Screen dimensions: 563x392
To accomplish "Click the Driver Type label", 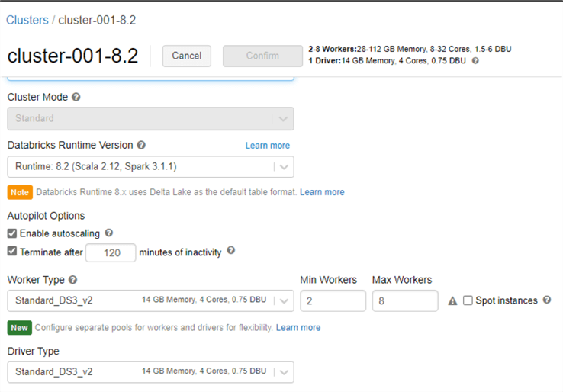I will click(33, 351).
